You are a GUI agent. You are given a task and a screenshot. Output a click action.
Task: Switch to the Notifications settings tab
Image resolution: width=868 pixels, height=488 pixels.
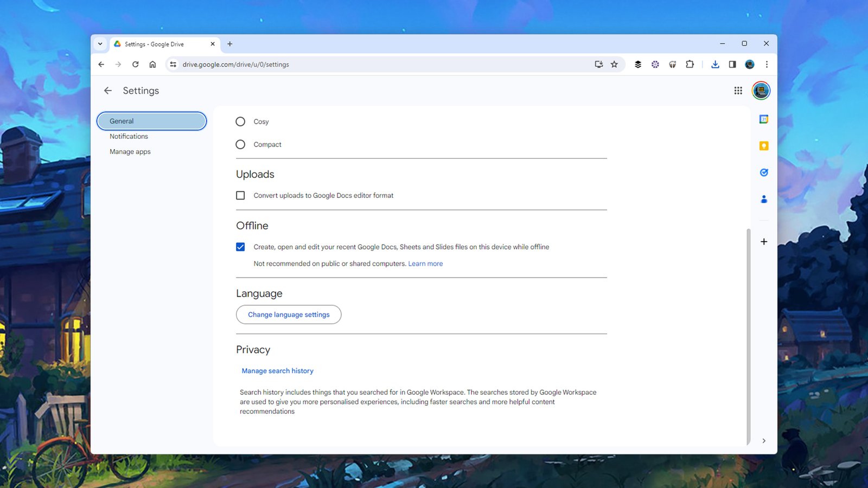pos(129,137)
